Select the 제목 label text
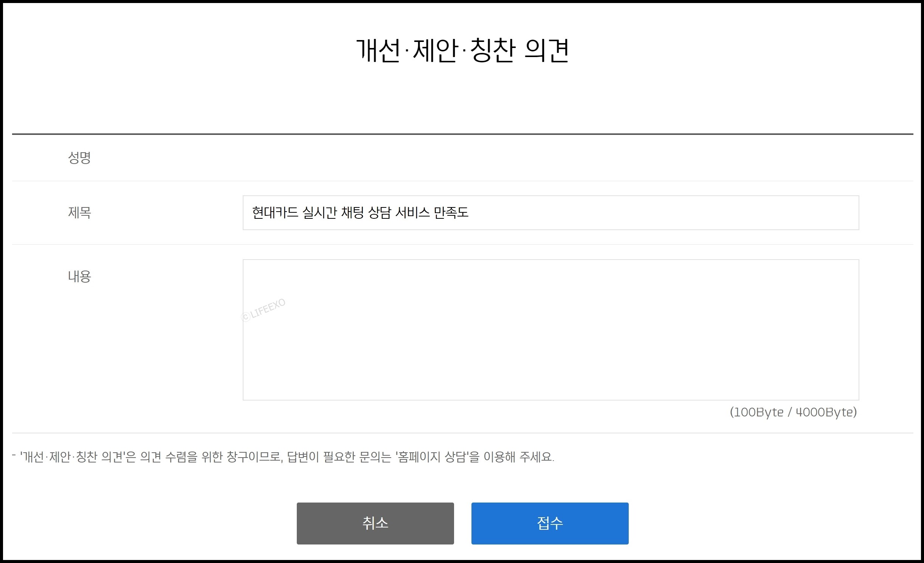 pos(79,213)
